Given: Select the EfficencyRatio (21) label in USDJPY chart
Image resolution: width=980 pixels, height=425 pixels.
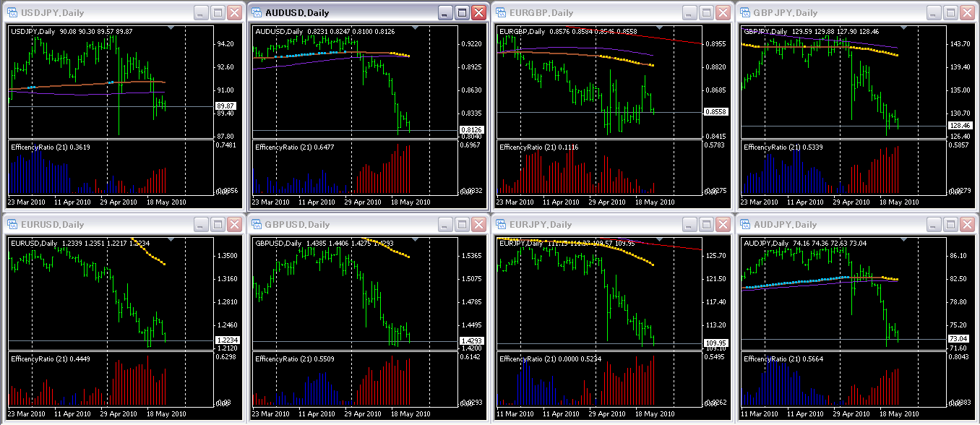Looking at the screenshot, I should [49, 147].
